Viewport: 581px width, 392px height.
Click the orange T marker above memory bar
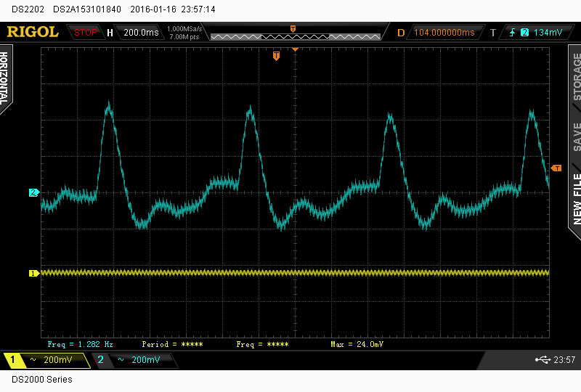pos(293,28)
